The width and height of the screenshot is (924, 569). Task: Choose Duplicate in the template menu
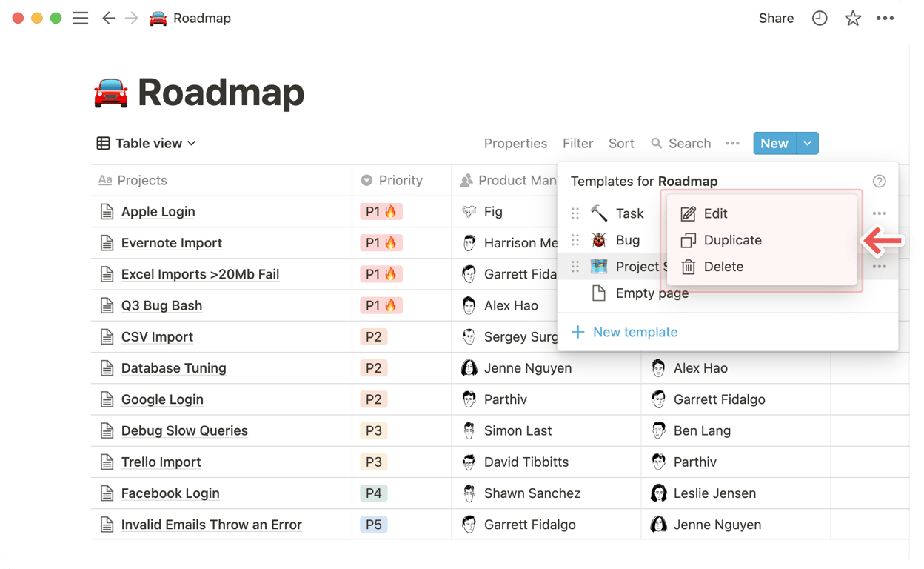click(x=732, y=240)
